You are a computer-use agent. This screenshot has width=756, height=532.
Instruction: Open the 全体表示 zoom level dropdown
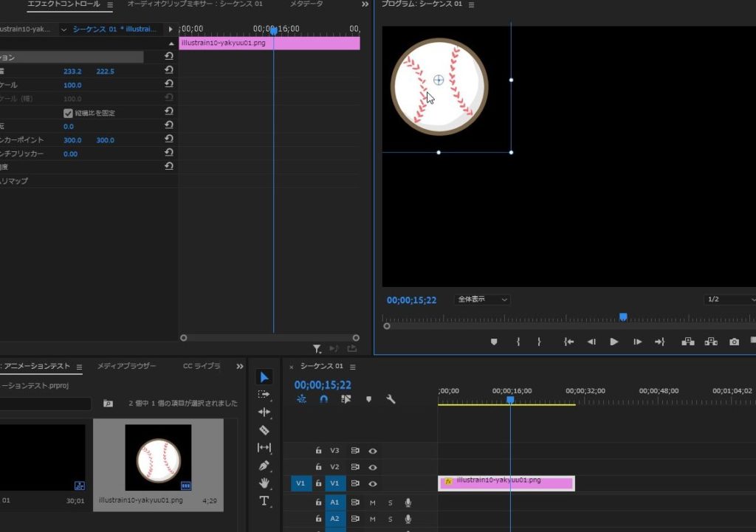(x=482, y=300)
